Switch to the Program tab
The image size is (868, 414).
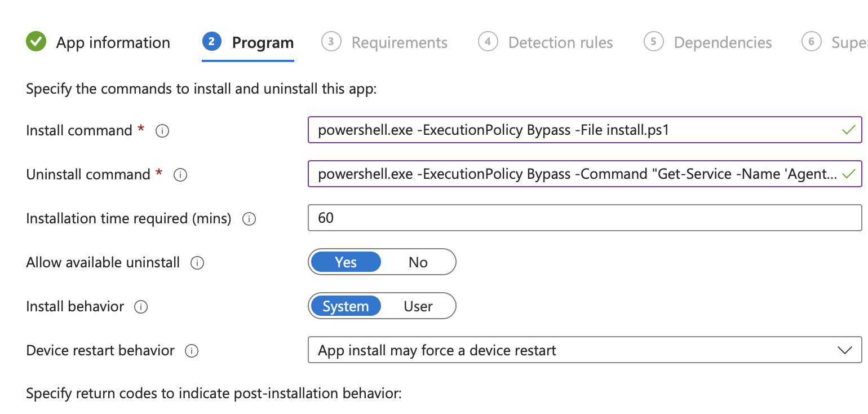263,43
